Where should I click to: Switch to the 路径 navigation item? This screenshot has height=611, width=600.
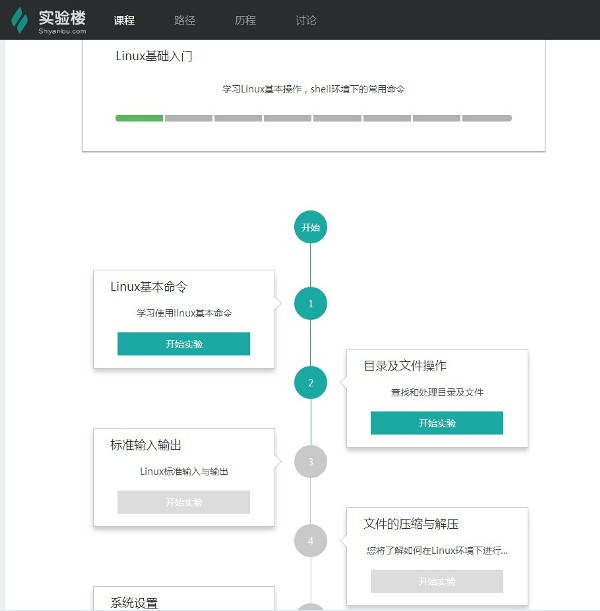[185, 20]
